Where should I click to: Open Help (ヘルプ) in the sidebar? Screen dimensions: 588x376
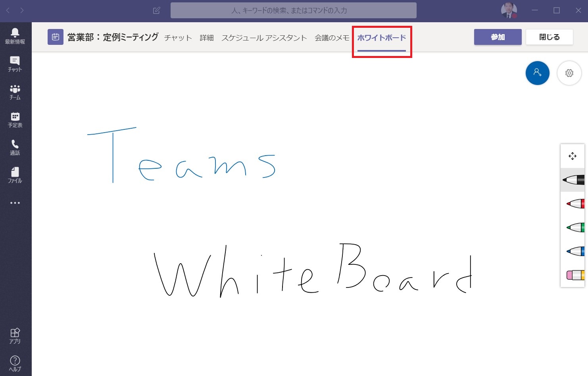(15, 364)
